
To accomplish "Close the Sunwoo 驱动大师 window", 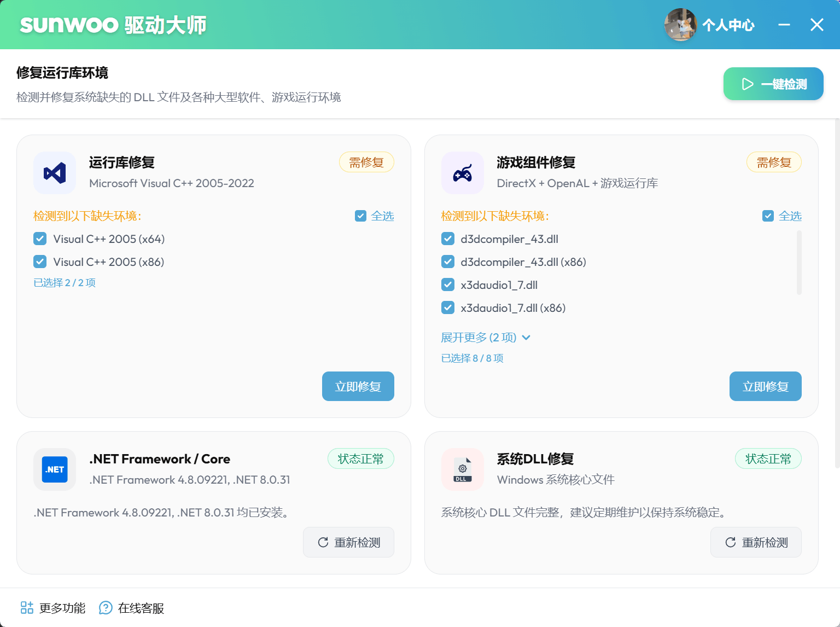I will tap(817, 25).
